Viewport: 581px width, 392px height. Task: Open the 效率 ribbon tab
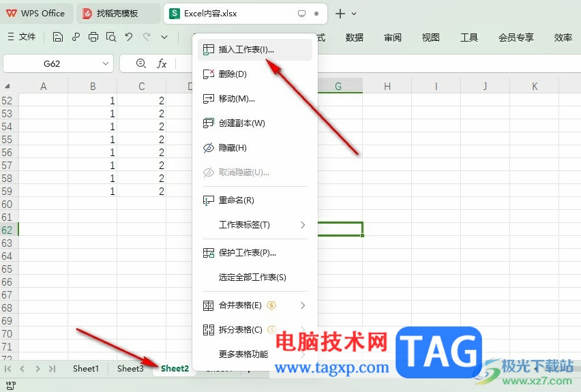click(x=563, y=37)
